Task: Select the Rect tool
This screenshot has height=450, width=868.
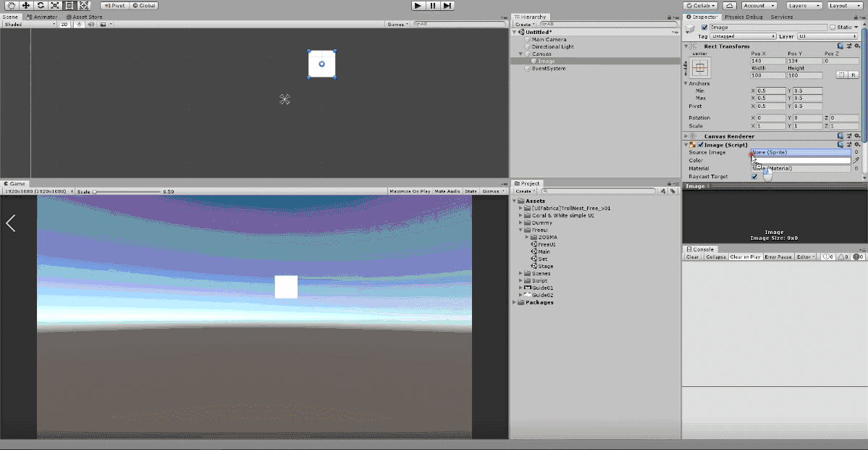Action: pos(69,6)
